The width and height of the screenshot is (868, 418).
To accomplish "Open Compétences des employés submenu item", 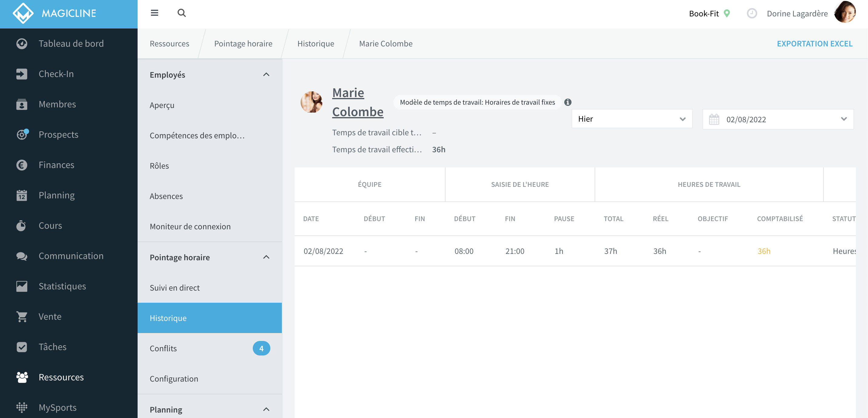I will click(210, 135).
